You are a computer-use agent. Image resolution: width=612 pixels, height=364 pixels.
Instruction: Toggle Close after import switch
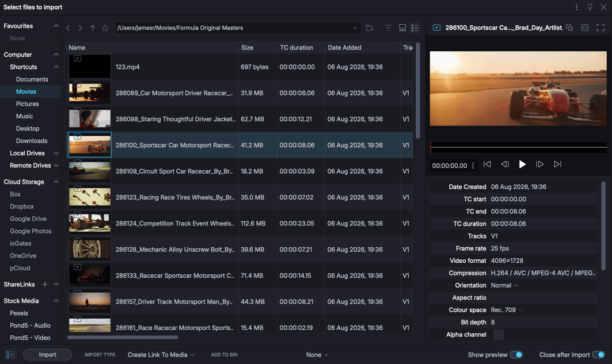[598, 355]
